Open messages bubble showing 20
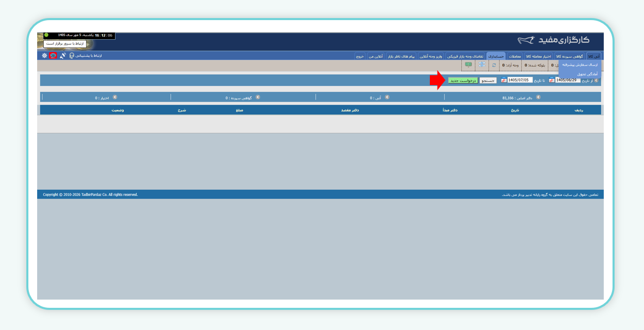This screenshot has width=644, height=330. (x=53, y=55)
